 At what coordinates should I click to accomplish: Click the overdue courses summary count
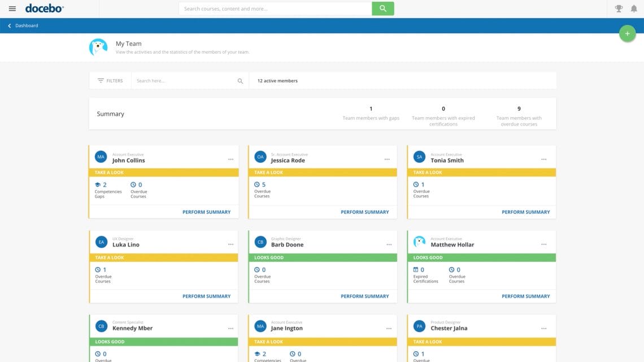(519, 109)
